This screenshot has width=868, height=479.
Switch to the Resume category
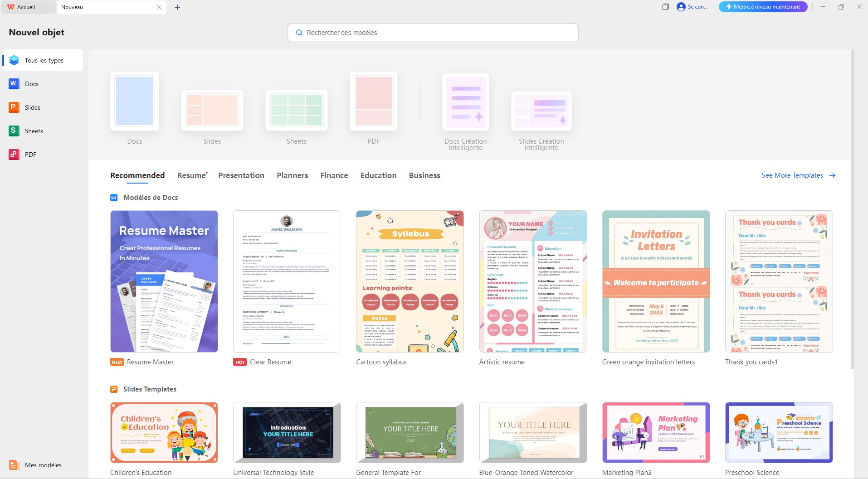191,175
